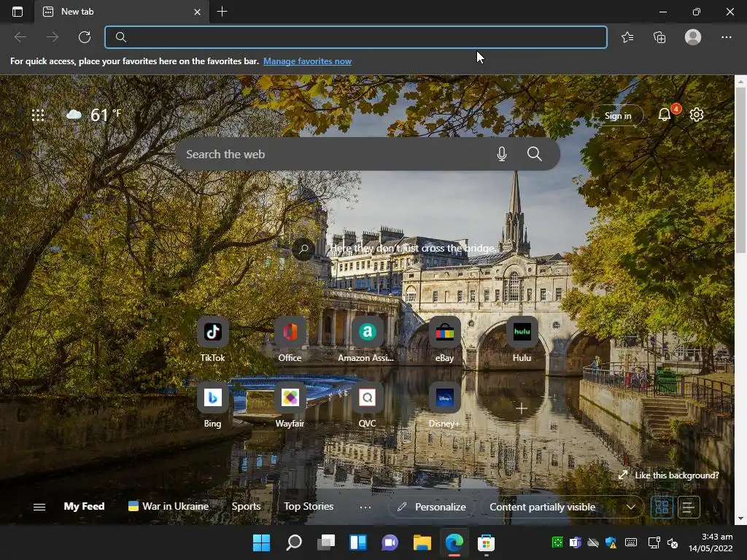Click Like this background? link
Screen dimensions: 747x560
pyautogui.click(x=669, y=475)
